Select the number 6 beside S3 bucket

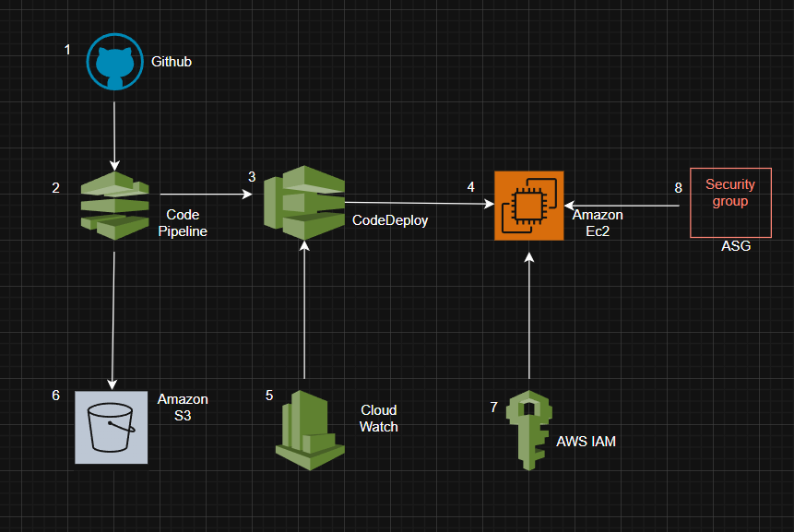pos(55,396)
